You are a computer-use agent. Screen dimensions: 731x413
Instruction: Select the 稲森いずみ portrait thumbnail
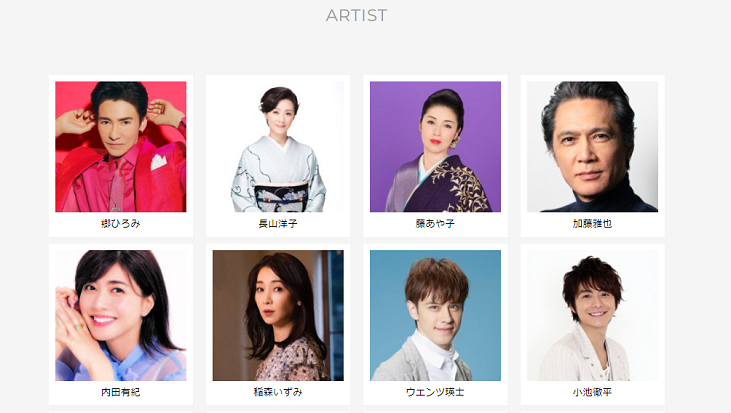[x=278, y=316]
